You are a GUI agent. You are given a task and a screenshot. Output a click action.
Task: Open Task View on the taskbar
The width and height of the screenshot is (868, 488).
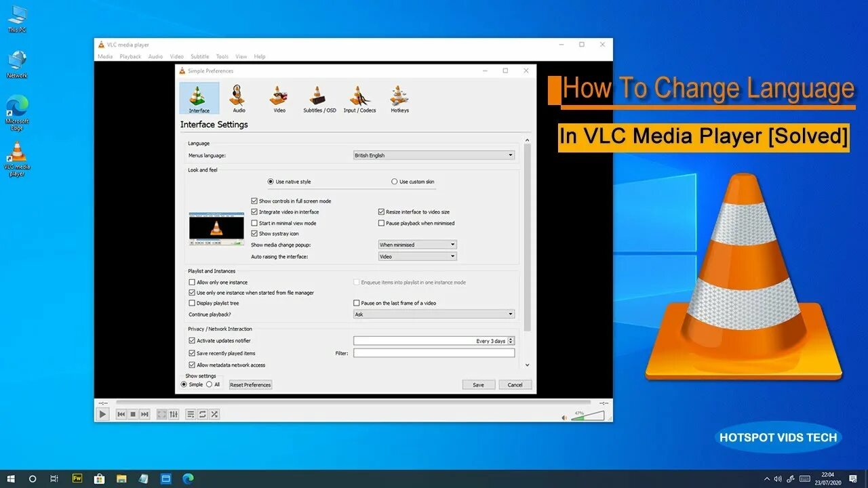[54, 479]
